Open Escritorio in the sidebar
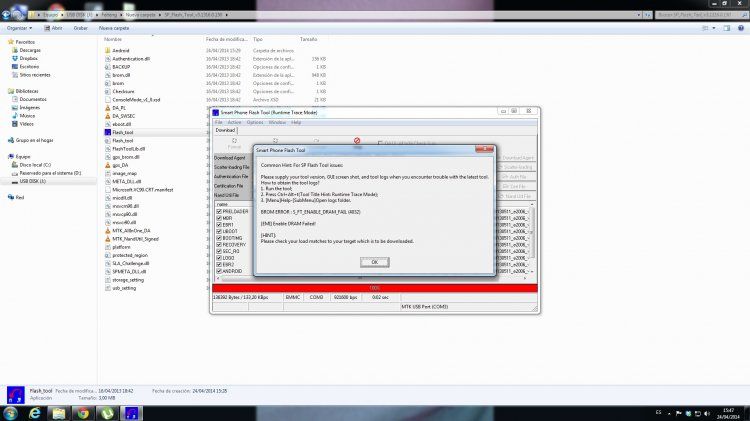The height and width of the screenshot is (421, 750). pyautogui.click(x=29, y=66)
